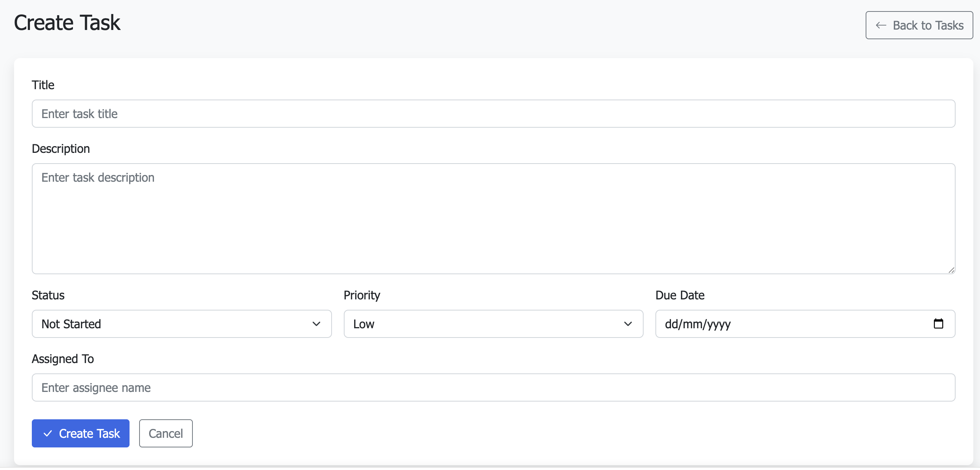
Task: Open the Status dropdown showing Not Started
Action: point(181,323)
